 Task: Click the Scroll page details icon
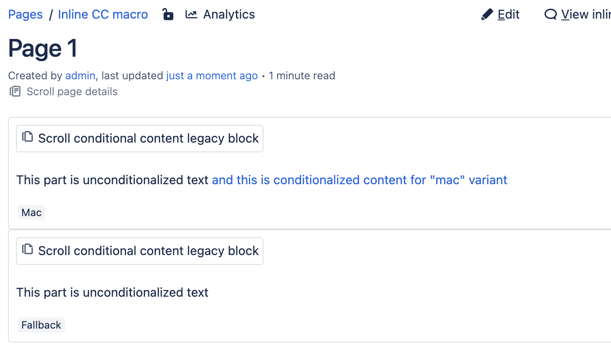coord(15,92)
